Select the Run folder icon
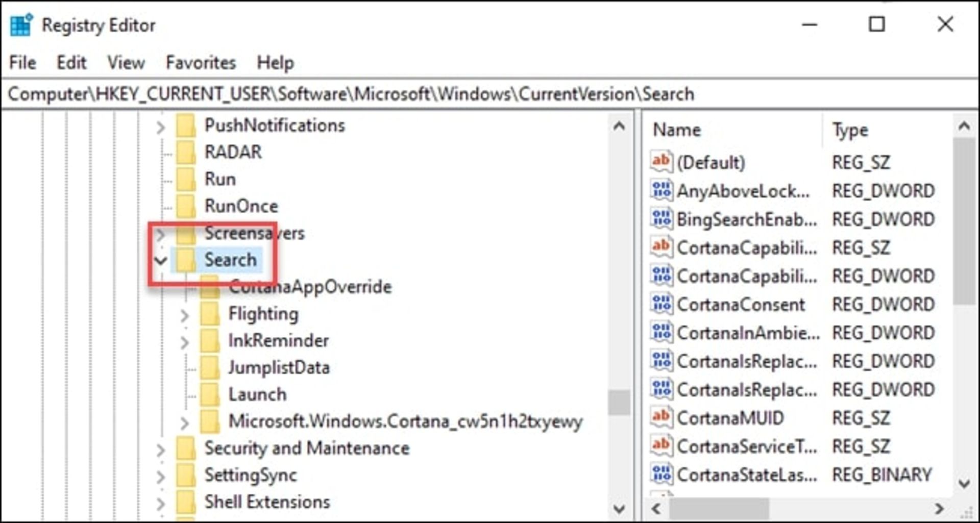Image resolution: width=980 pixels, height=523 pixels. tap(186, 179)
